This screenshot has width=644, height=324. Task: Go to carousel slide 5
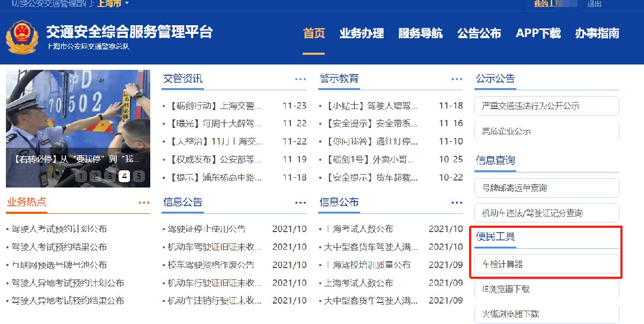pyautogui.click(x=139, y=176)
